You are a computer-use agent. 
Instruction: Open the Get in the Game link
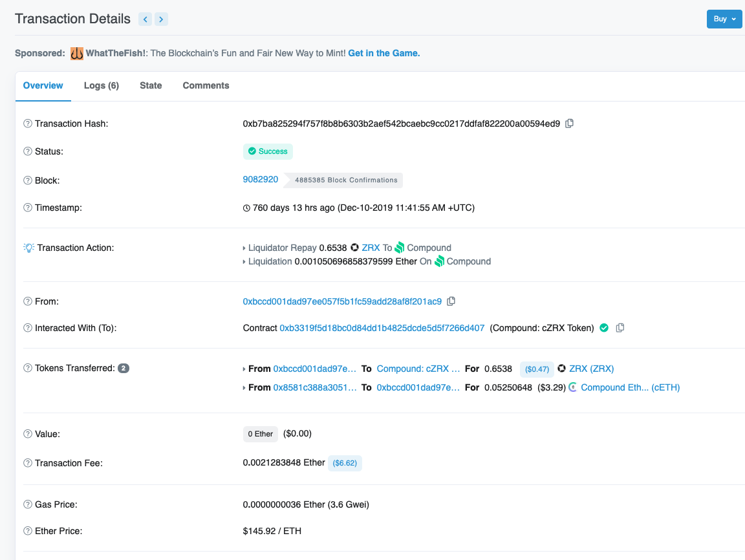click(x=384, y=53)
